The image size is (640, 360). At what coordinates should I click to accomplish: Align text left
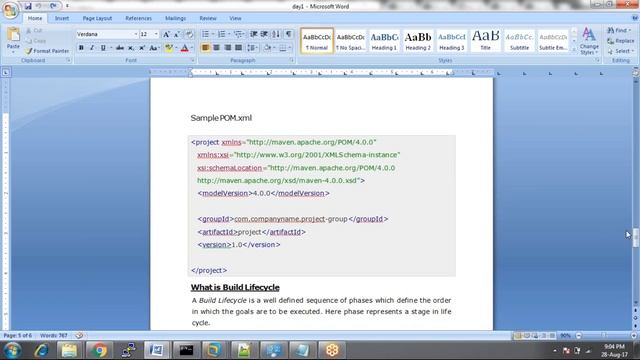coord(205,48)
